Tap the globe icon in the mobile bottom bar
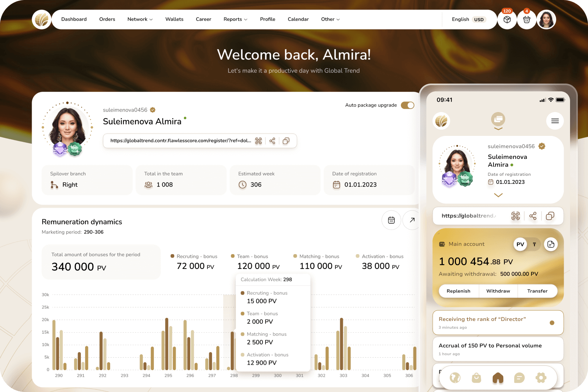The image size is (588, 392). 455,378
